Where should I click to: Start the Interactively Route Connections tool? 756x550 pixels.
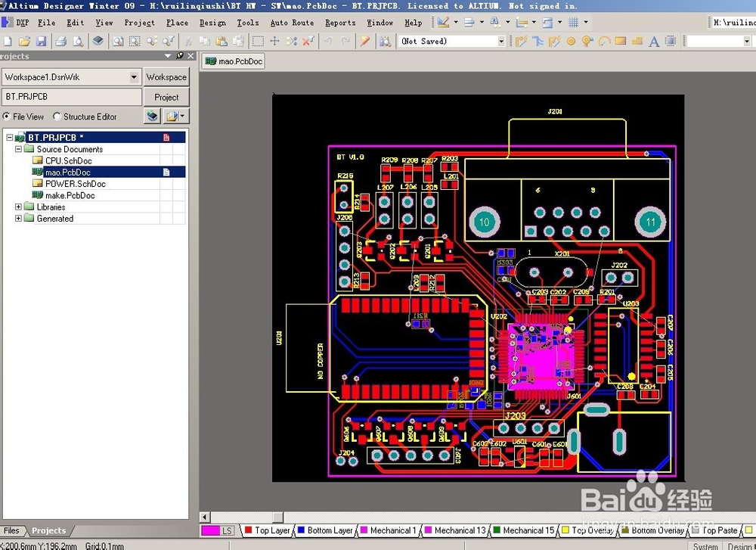521,42
